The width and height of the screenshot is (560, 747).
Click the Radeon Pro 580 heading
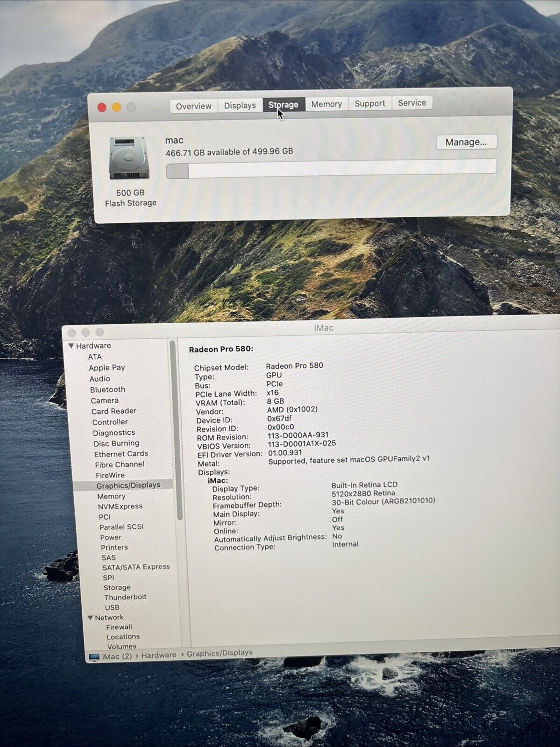click(x=221, y=349)
